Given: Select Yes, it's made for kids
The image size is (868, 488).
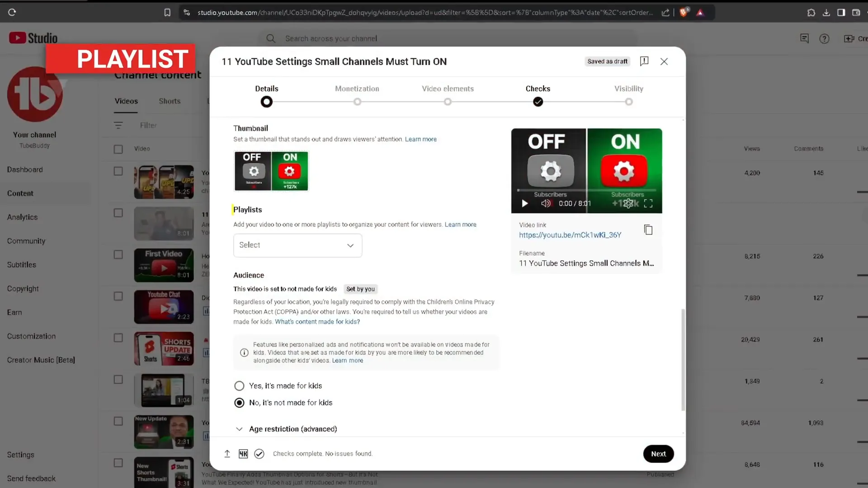Looking at the screenshot, I should pyautogui.click(x=239, y=385).
